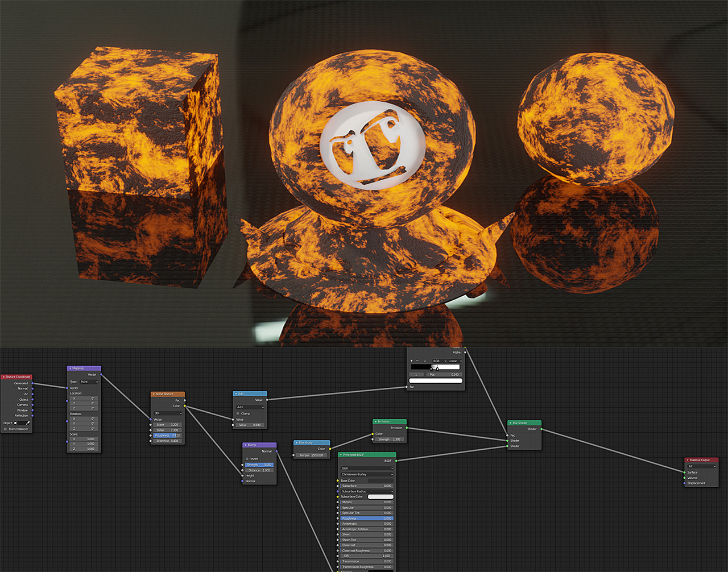728x572 pixels.
Task: Click the Displacement socket on Material Output
Action: (684, 483)
